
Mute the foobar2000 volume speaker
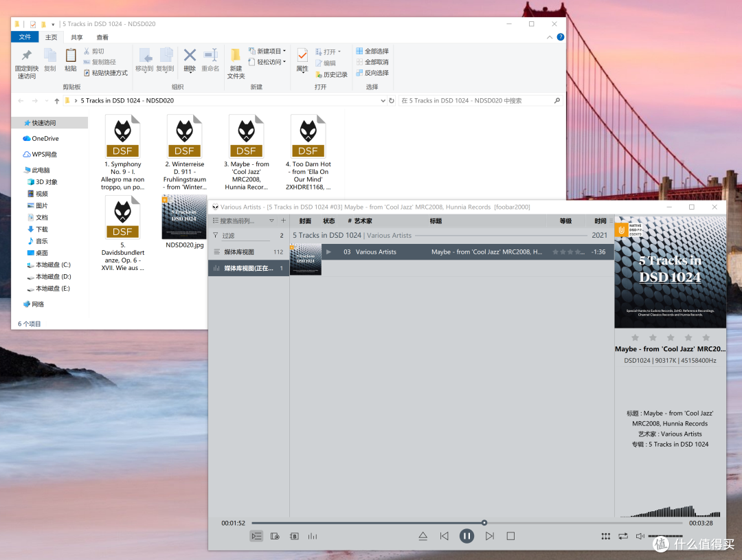click(x=640, y=536)
